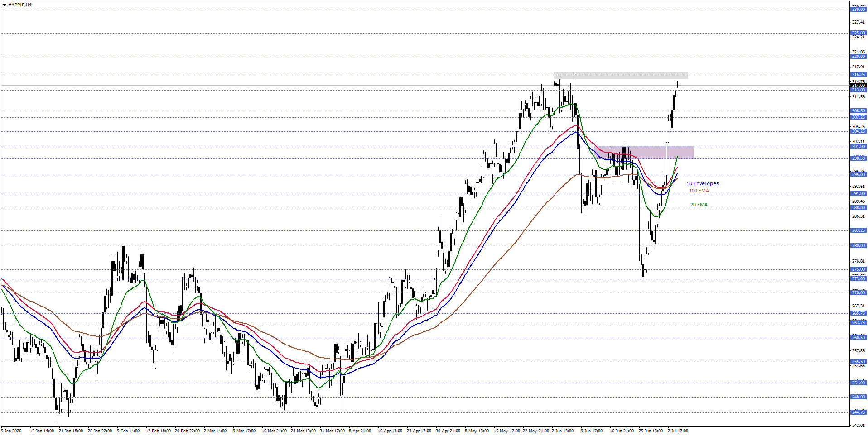
Task: Click the 291.00 price level tag
Action: coord(858,193)
